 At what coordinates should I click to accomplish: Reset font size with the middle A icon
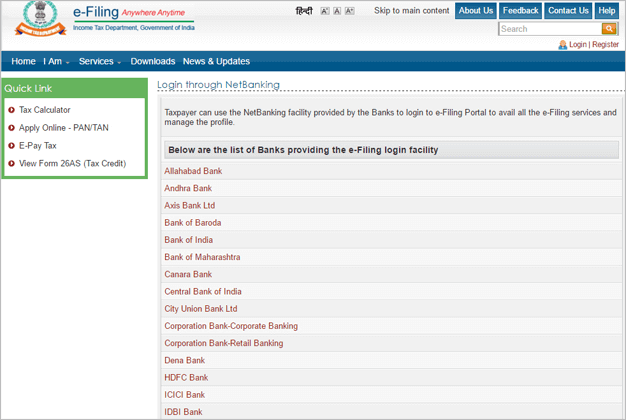[x=337, y=11]
